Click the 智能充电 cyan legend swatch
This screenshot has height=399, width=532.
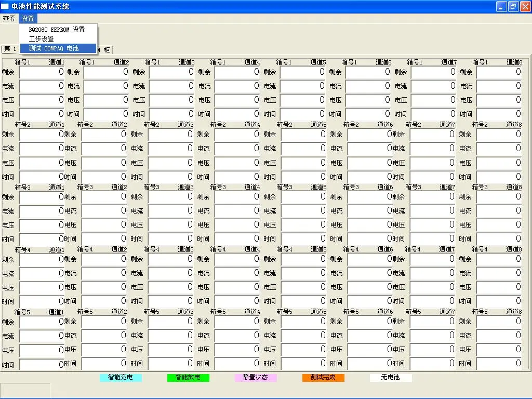pos(121,377)
